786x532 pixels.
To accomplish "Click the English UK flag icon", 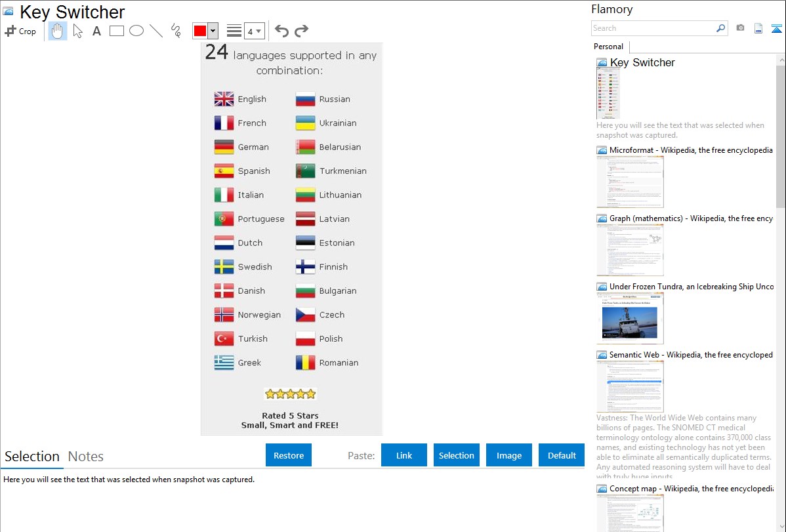I will 224,99.
